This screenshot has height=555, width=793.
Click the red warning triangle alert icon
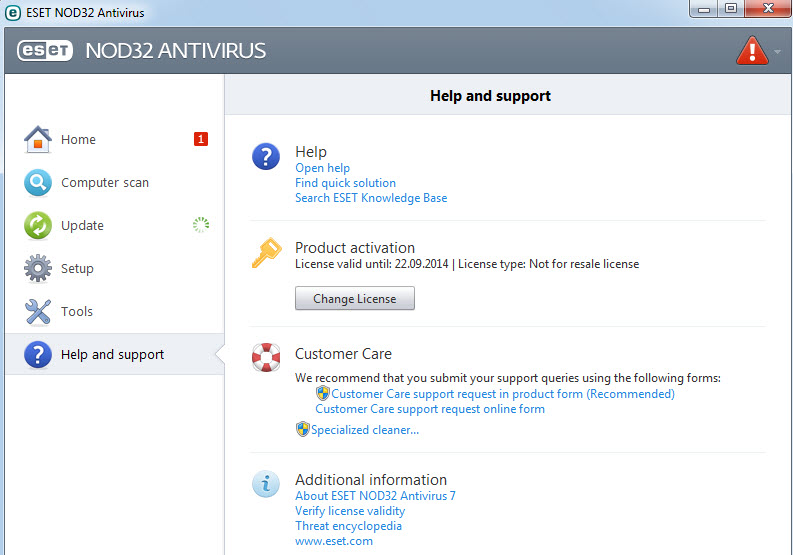point(751,50)
